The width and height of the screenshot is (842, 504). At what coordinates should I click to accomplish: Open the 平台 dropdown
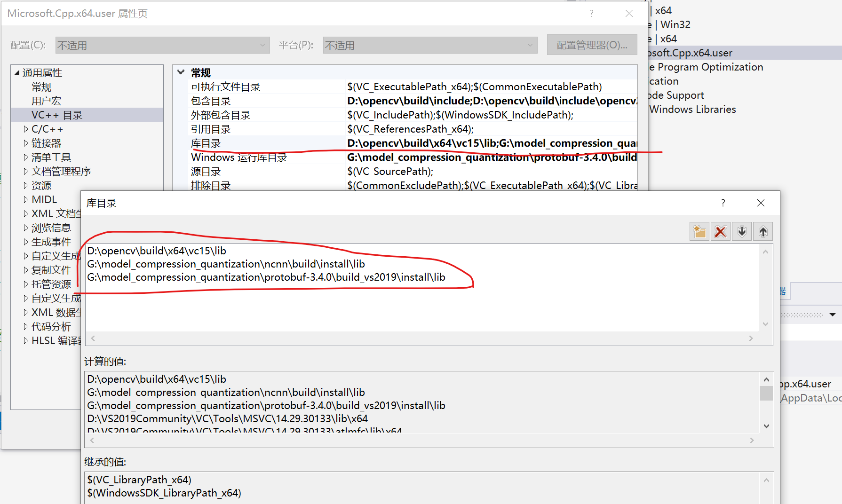[430, 45]
